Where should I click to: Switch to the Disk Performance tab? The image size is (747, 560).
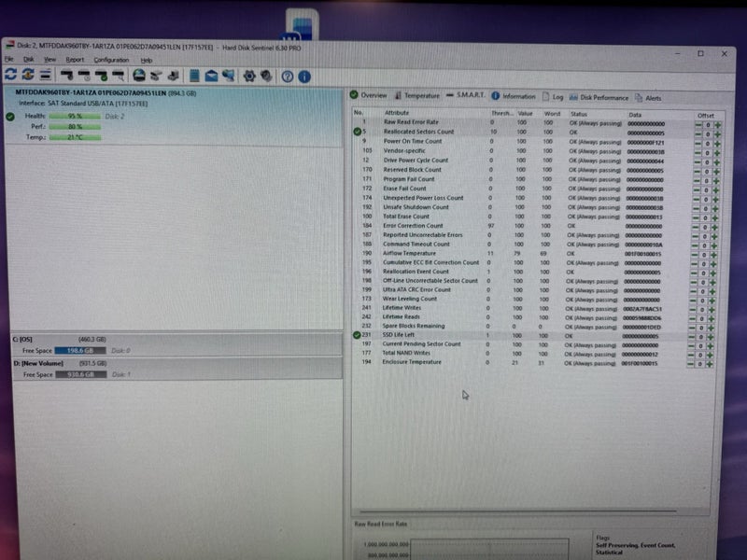(599, 98)
